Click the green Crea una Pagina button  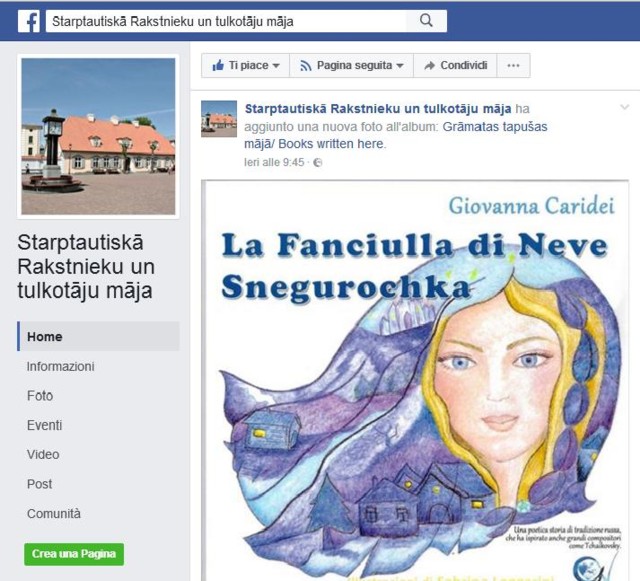pos(74,554)
